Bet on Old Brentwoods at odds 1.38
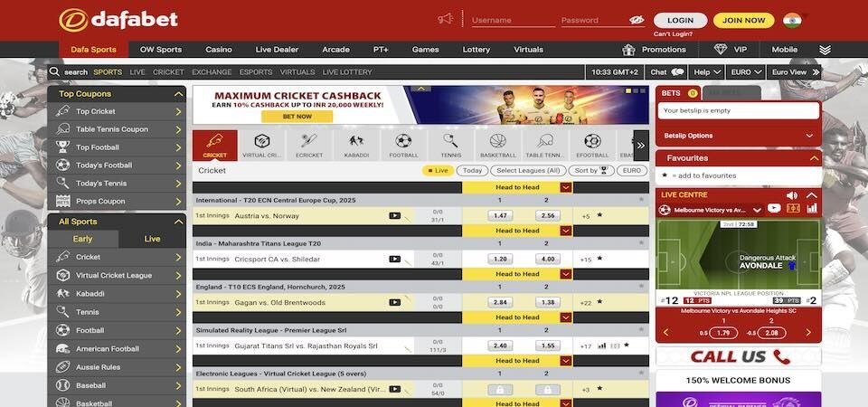868x407 pixels. click(548, 302)
